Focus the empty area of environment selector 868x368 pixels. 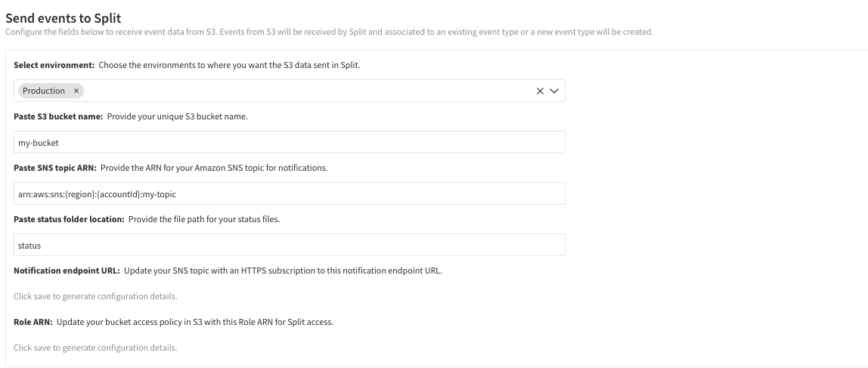(302, 91)
